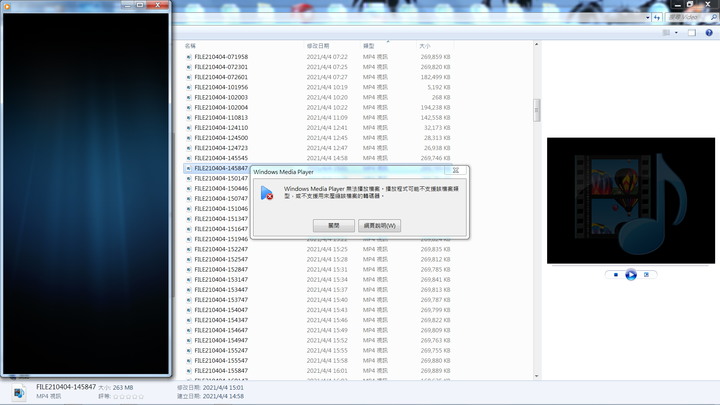
Task: Select file name FILE210404-151347
Action: pos(221,219)
